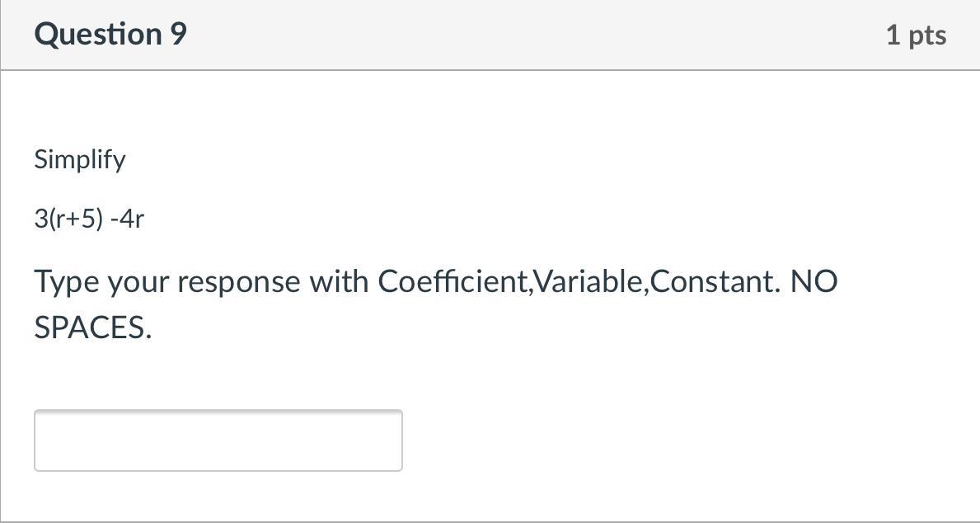The height and width of the screenshot is (523, 980).
Task: Click the "Question 9" heading
Action: [x=110, y=34]
